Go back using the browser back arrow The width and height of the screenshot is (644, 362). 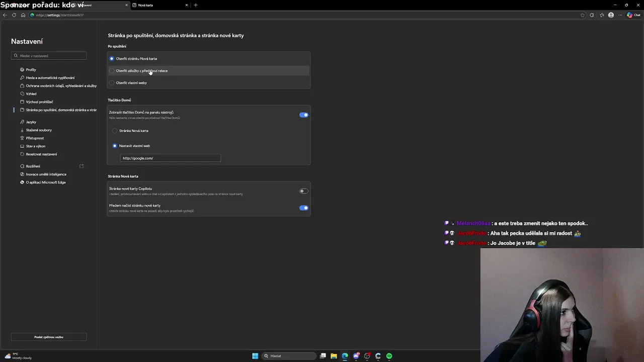[x=5, y=15]
